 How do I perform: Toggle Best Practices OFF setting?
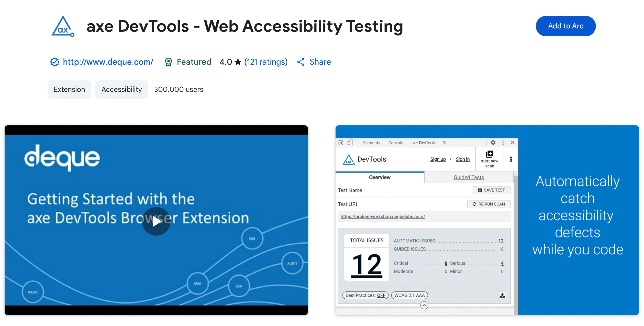[365, 295]
